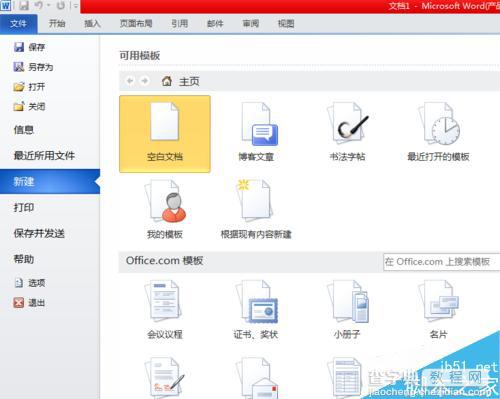Screen dimensions: 500x399
Task: Open the 打印 print page
Action: point(24,207)
